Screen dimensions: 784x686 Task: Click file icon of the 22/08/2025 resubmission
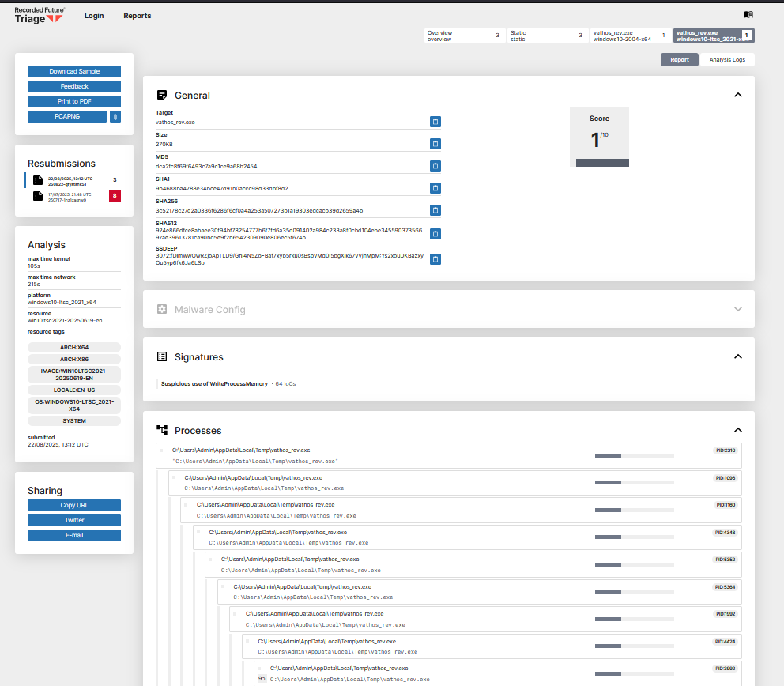37,180
